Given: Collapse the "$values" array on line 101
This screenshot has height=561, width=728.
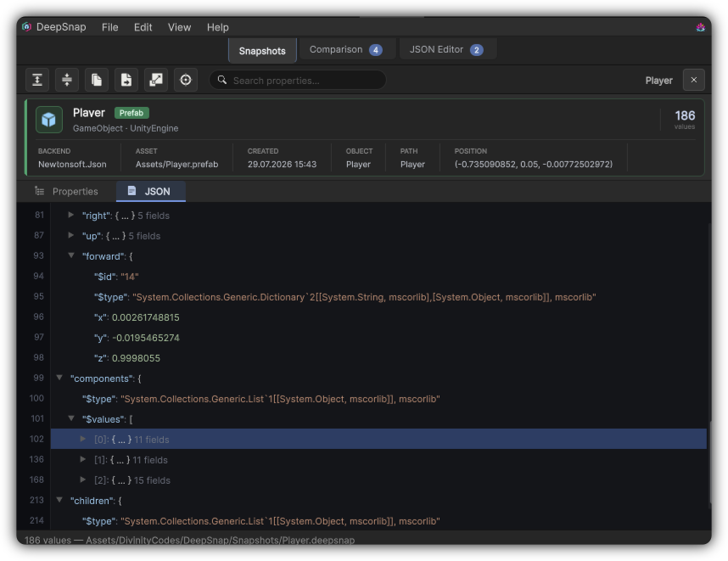Looking at the screenshot, I should pyautogui.click(x=71, y=418).
